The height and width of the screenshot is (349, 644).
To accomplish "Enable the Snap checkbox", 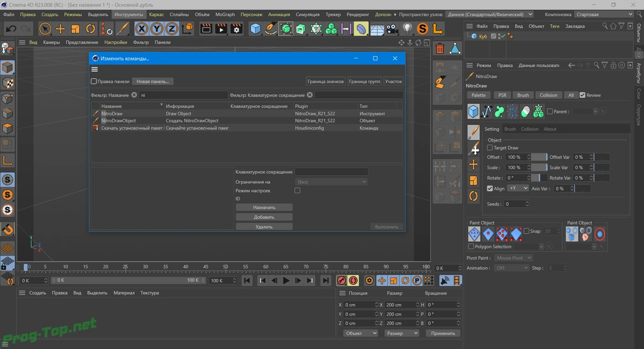I will [x=526, y=231].
